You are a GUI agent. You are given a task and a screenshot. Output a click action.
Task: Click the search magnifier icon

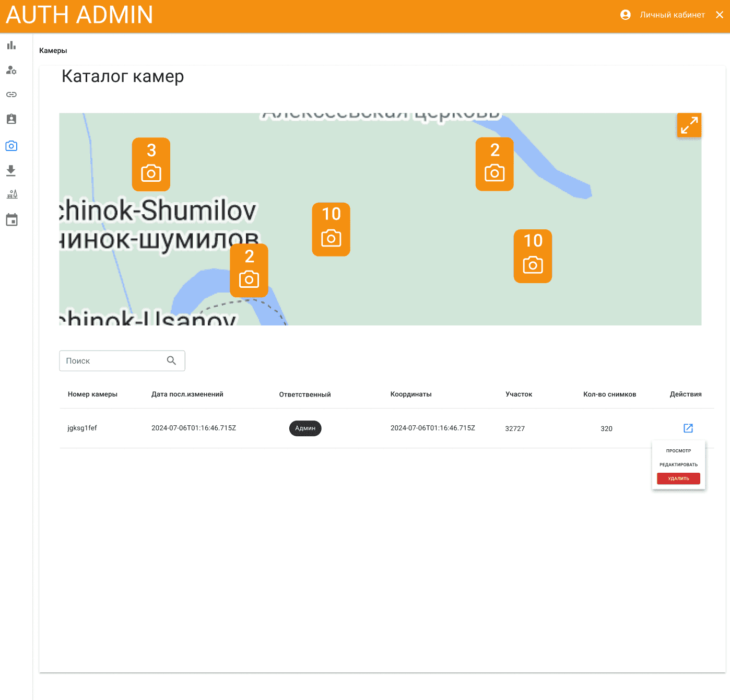(x=171, y=360)
